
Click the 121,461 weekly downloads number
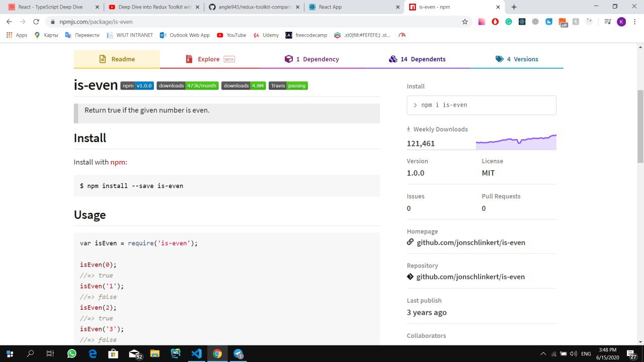(x=421, y=143)
